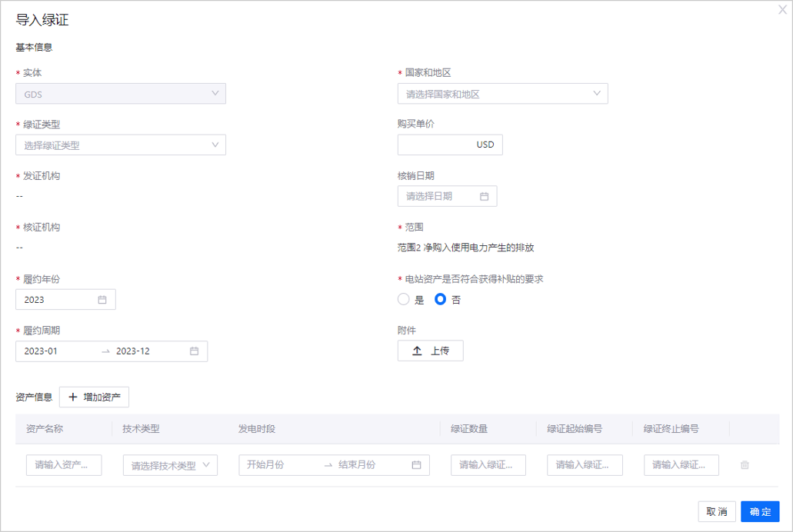
Task: Select 否 radio for subsidy requirement
Action: [441, 299]
